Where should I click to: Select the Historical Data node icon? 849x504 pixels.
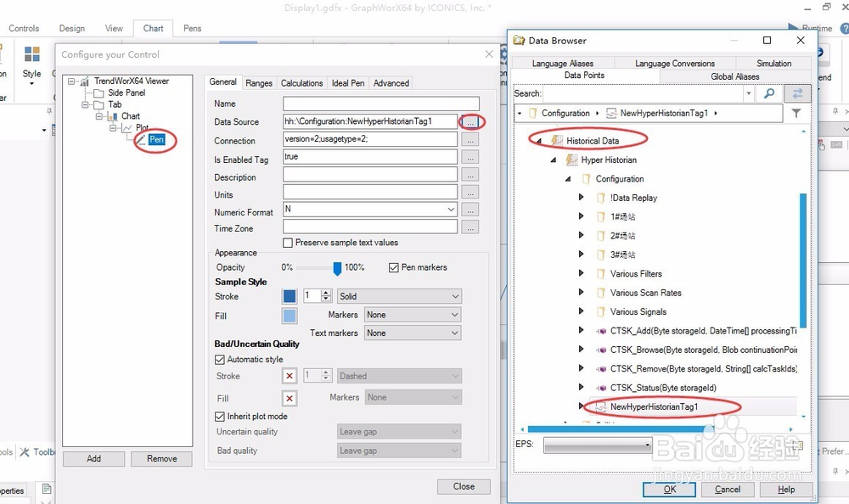coord(557,141)
